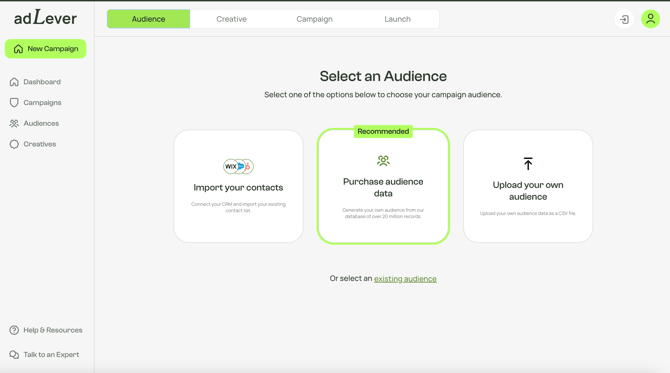Start a New Campaign
This screenshot has width=670, height=373.
click(45, 49)
